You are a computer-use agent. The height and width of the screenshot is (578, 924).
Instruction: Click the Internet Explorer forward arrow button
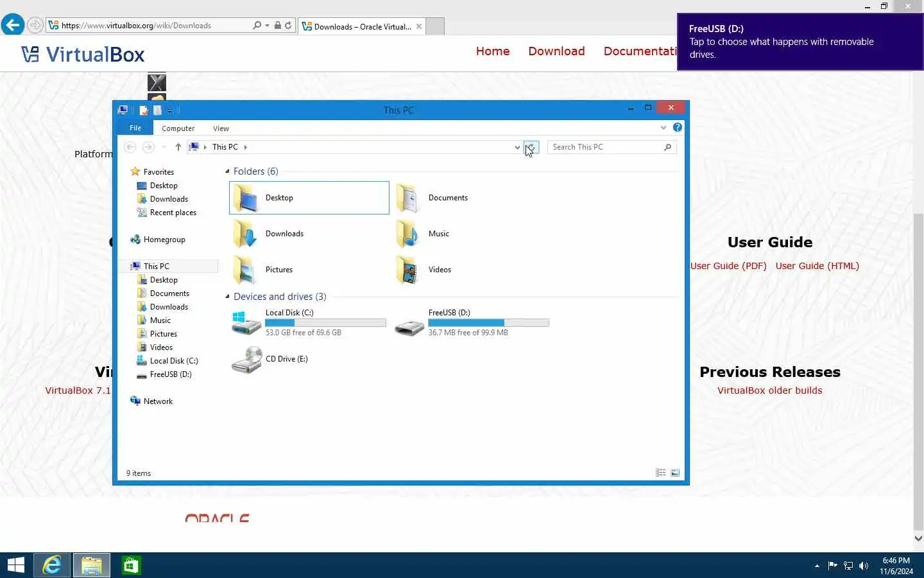(35, 26)
